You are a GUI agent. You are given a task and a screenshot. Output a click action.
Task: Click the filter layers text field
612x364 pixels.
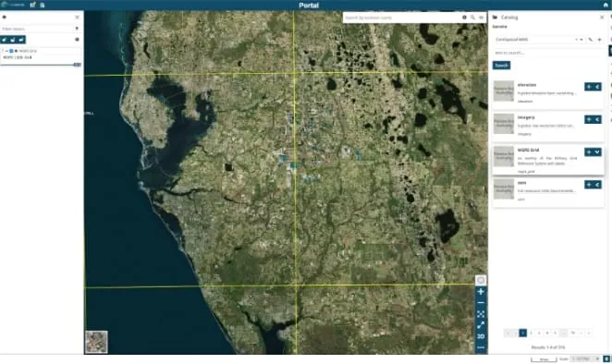tap(37, 29)
